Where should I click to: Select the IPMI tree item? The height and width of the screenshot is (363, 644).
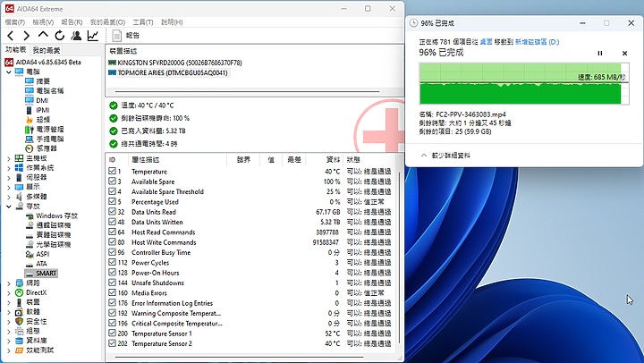pyautogui.click(x=43, y=110)
